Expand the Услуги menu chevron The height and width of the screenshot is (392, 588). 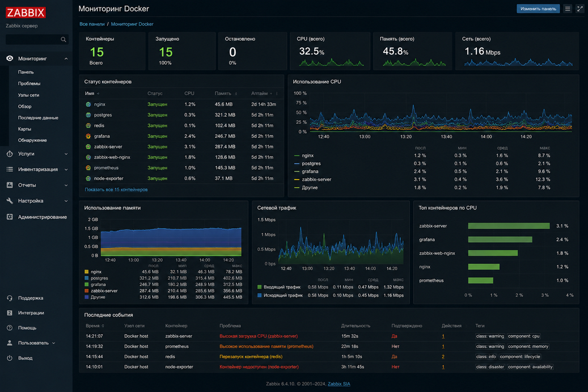click(66, 154)
